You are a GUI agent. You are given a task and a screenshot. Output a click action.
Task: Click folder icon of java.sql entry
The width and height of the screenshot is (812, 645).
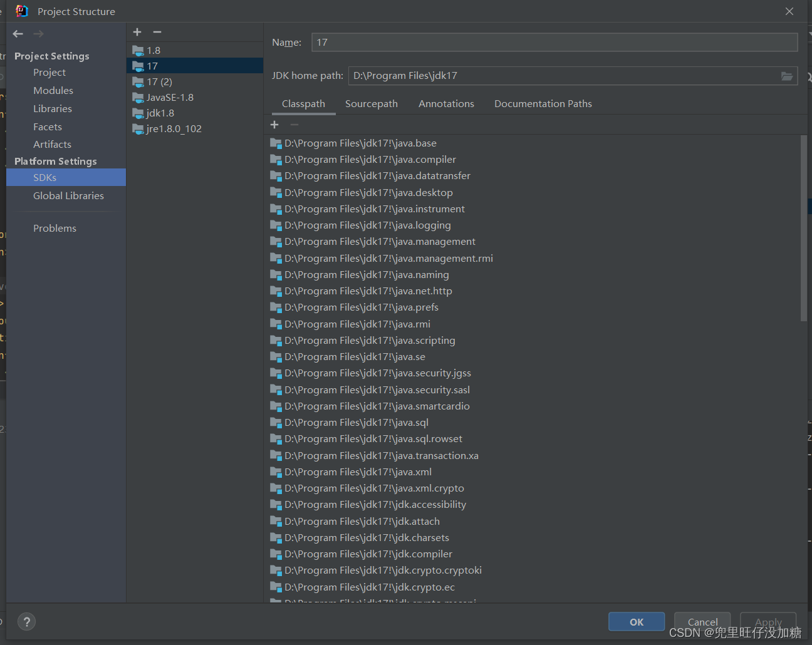pos(276,423)
